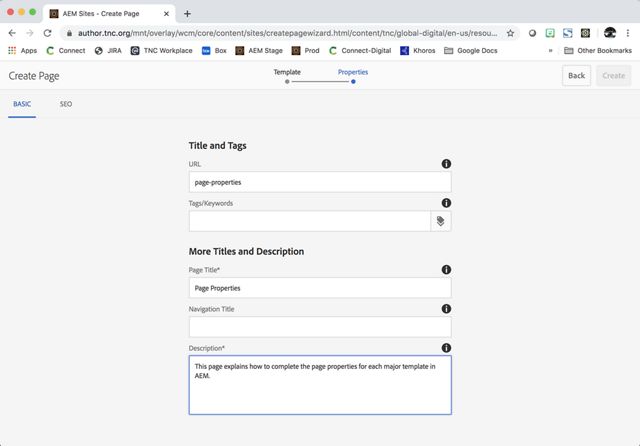Switch to the SEO tab
This screenshot has width=640, height=446.
65,104
